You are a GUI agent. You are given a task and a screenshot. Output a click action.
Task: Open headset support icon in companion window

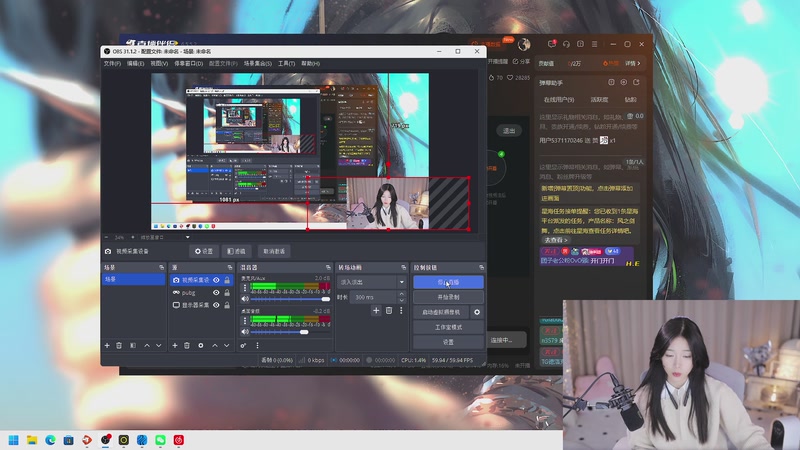[566, 44]
